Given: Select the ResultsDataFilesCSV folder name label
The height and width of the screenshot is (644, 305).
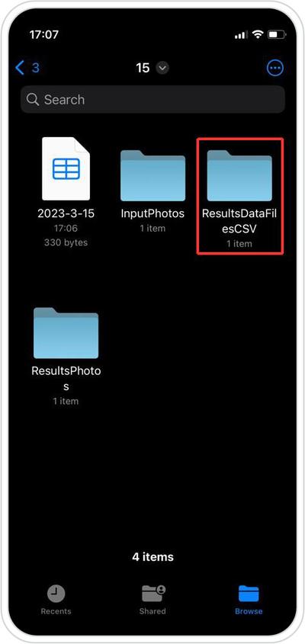Looking at the screenshot, I should pos(239,221).
